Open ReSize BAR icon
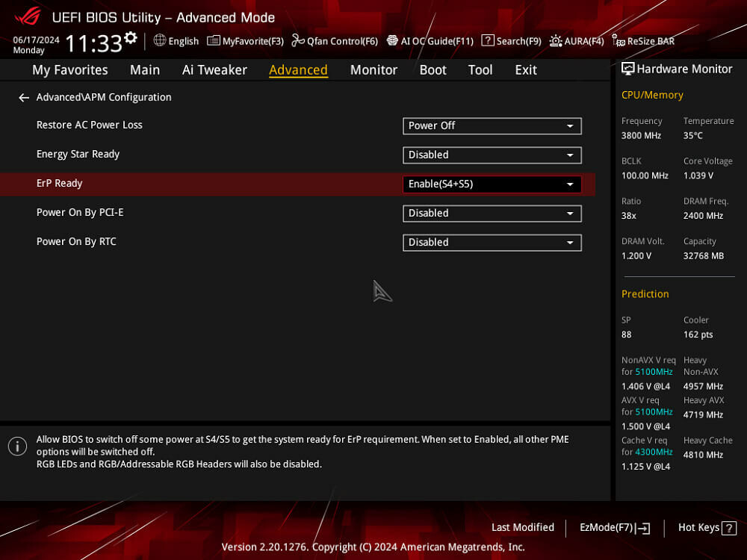The image size is (747, 560). 619,41
